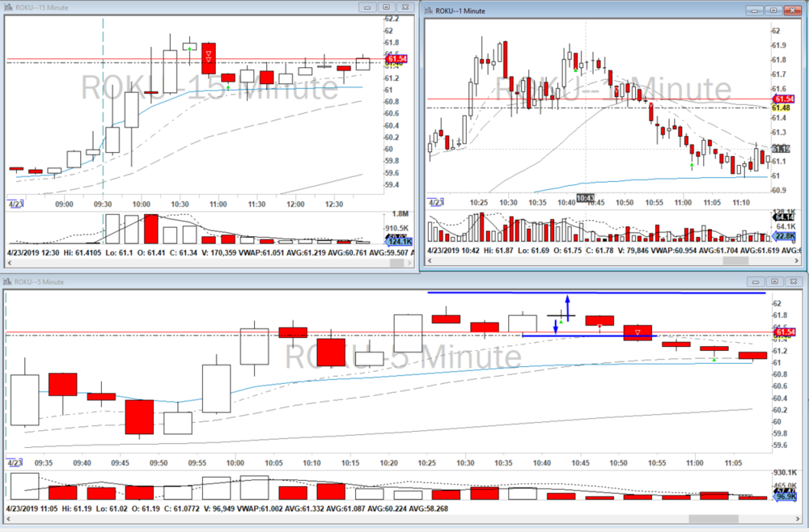Viewport: 809px width, 532px height.
Task: Click the 4/23 date link in 15-minute chart
Action: click(15, 204)
